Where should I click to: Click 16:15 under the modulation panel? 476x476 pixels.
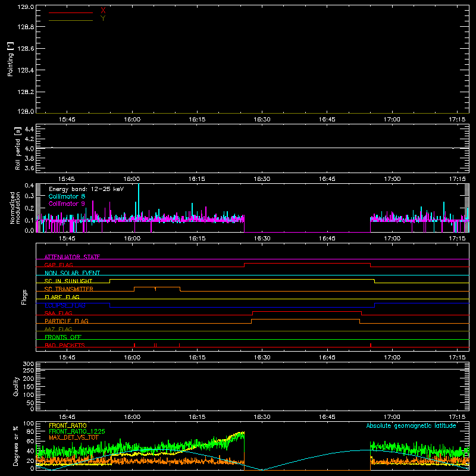pos(197,239)
